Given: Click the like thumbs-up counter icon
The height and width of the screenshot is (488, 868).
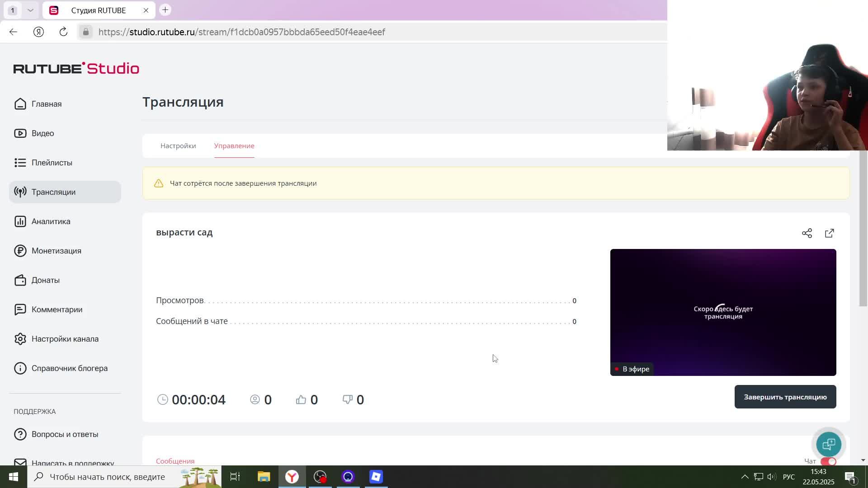Looking at the screenshot, I should coord(301,399).
